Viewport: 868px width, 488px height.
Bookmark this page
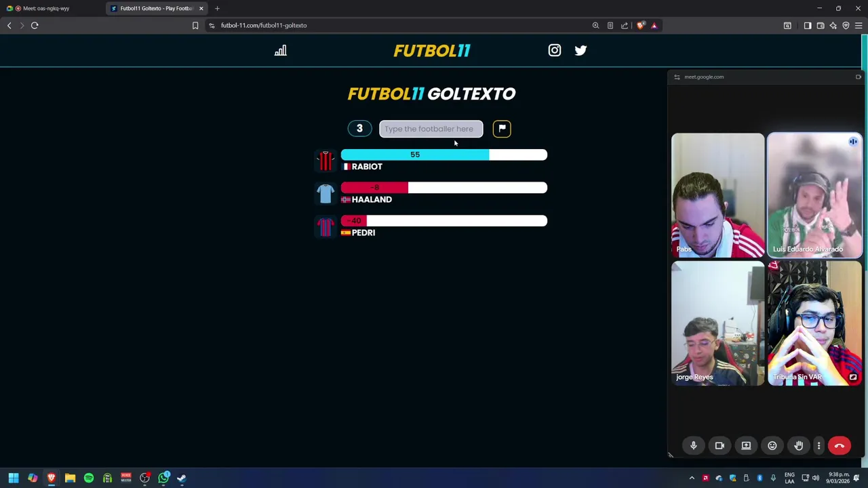(195, 26)
